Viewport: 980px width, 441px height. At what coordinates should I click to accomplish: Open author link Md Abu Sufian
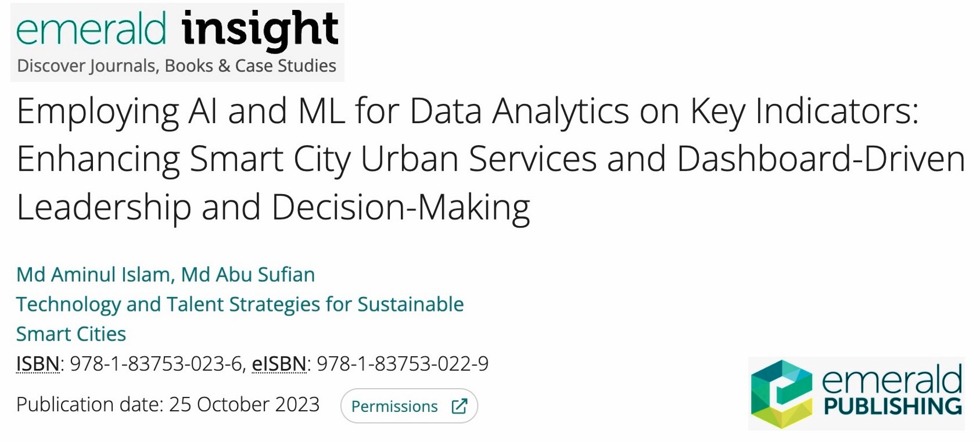pyautogui.click(x=248, y=274)
